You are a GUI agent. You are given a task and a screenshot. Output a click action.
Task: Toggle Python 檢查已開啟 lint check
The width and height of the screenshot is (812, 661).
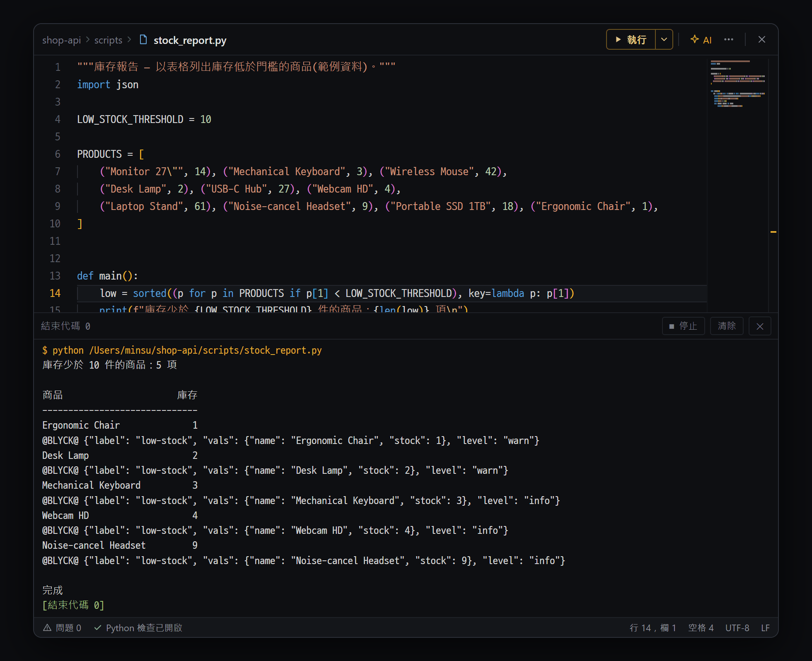click(138, 628)
